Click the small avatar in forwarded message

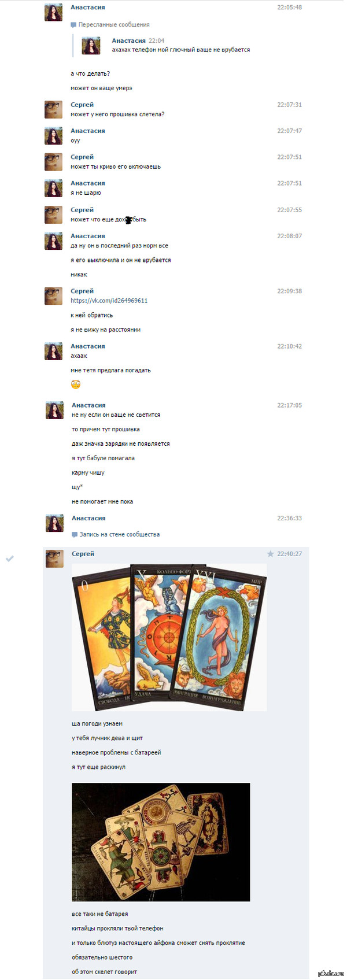tap(91, 46)
